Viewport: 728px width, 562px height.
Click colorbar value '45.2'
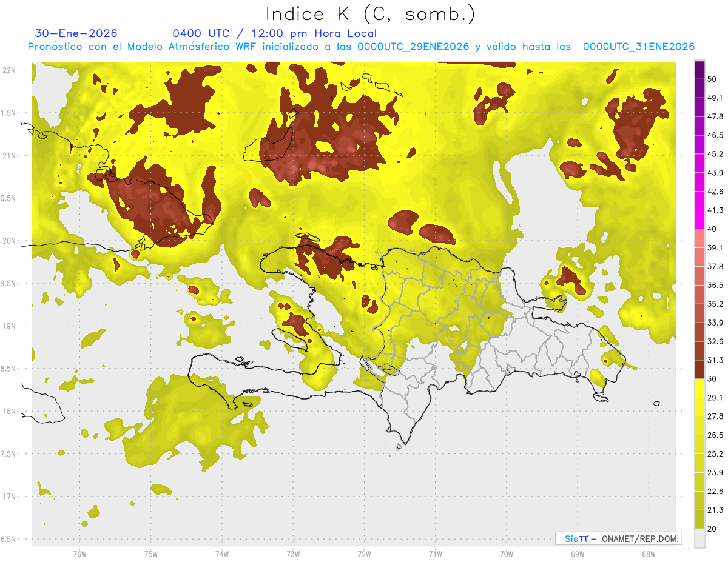[x=715, y=154]
